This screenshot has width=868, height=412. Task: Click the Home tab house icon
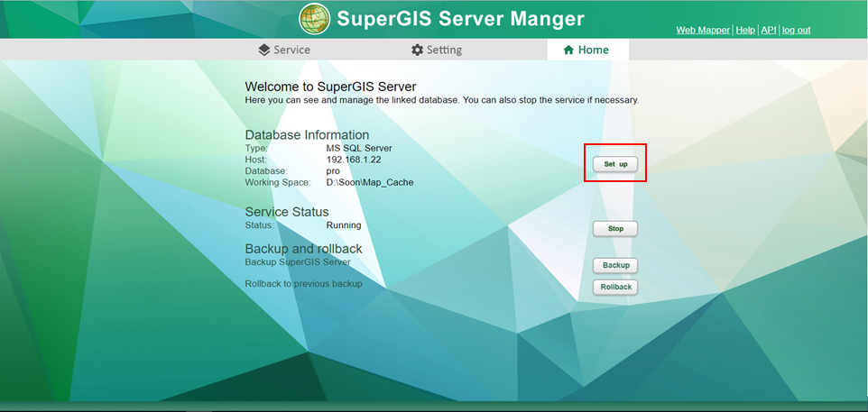point(568,50)
